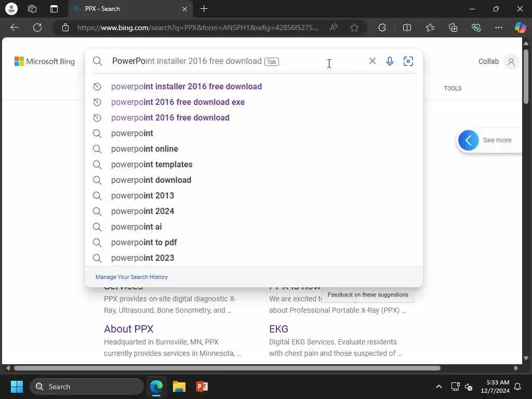Open Browser essentials heart icon
The width and height of the screenshot is (532, 399).
(476, 28)
